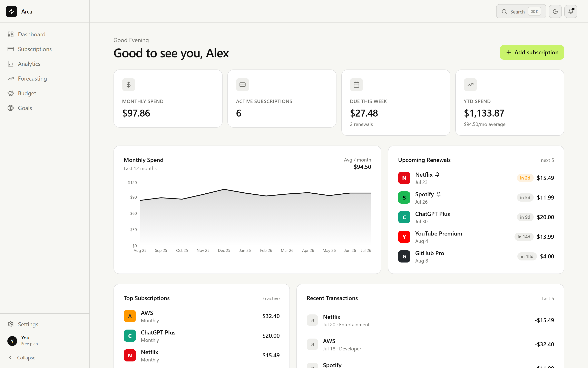Click the orange AWS A icon in Top Subscriptions
The height and width of the screenshot is (368, 588).
tap(130, 316)
